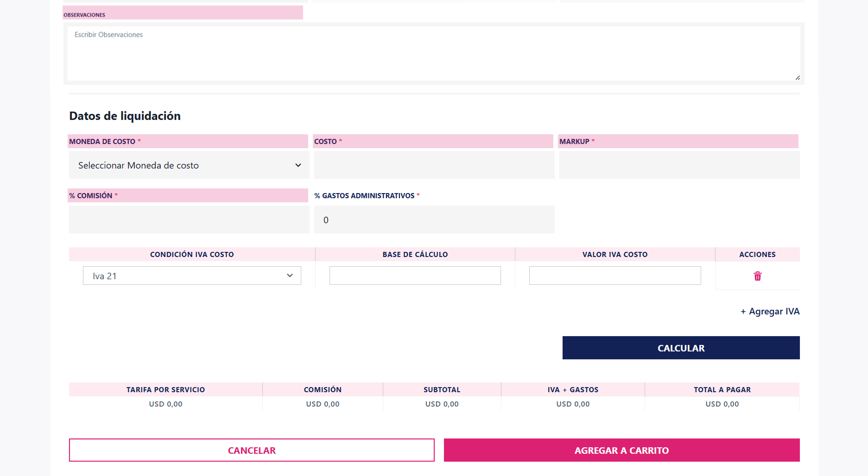Click the Moneda de costo field label
The image size is (868, 476).
pos(102,142)
